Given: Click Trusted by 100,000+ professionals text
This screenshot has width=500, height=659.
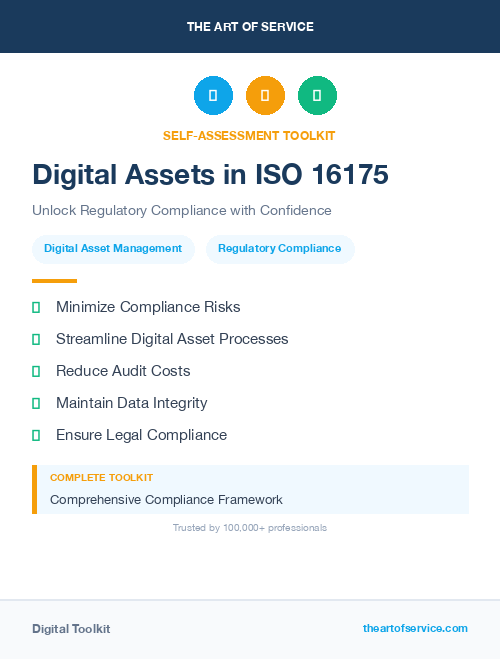Looking at the screenshot, I should click(x=250, y=528).
